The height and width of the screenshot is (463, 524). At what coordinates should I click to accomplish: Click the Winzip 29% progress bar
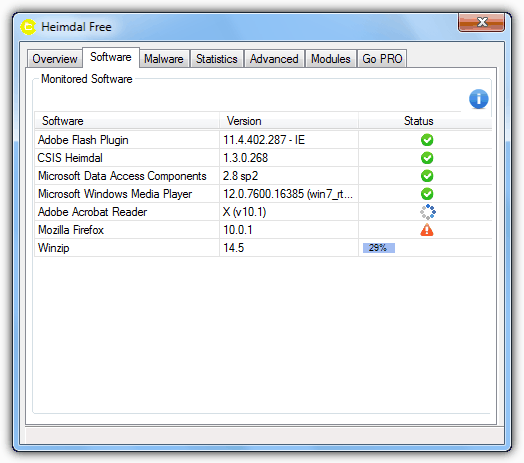(x=379, y=248)
